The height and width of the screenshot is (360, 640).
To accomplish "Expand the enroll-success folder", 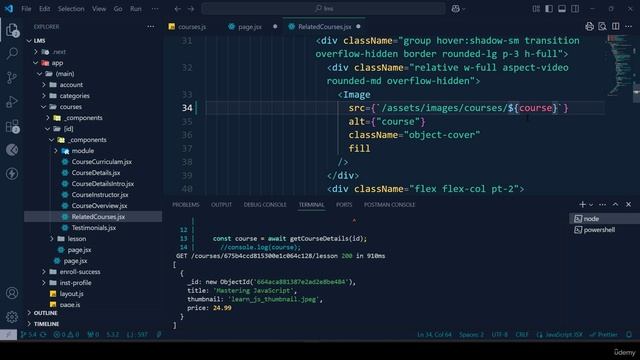I will click(44, 272).
